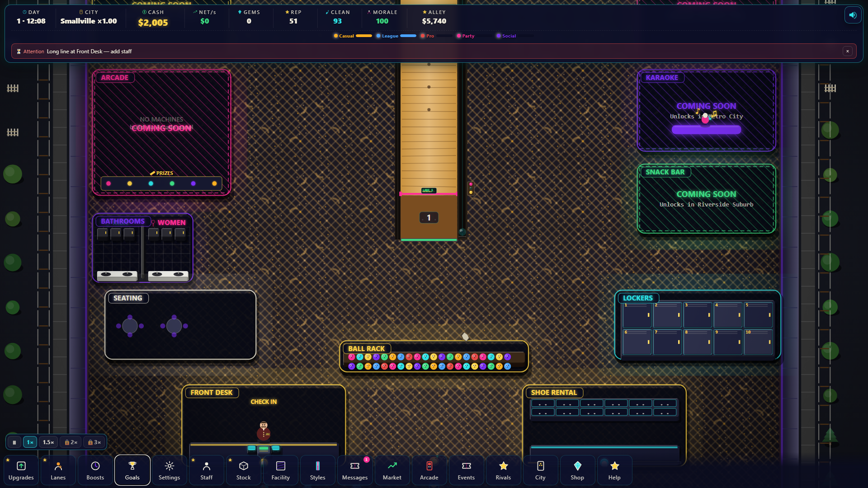868x488 pixels.
Task: Select the locked 2× speed
Action: coord(71,442)
